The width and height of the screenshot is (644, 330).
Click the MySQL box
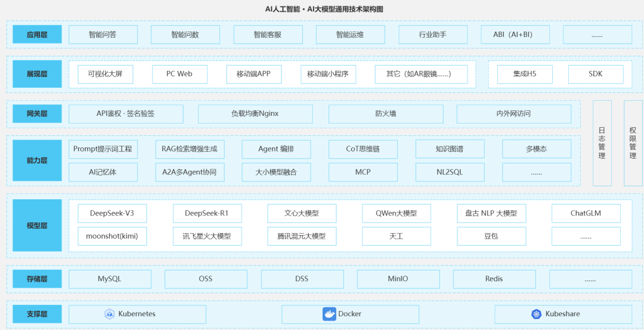tap(110, 279)
